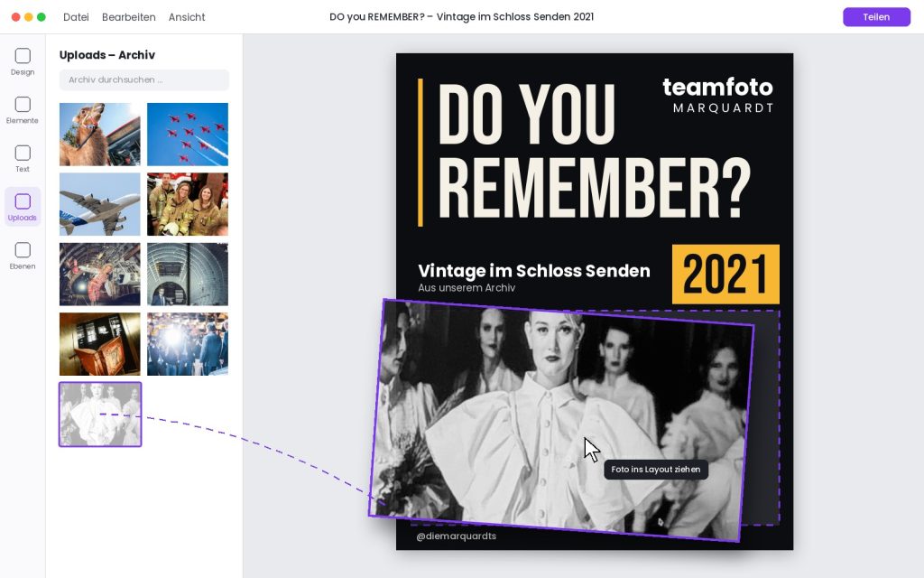Click the @diemarquardts handle text
The image size is (924, 578).
coord(456,536)
